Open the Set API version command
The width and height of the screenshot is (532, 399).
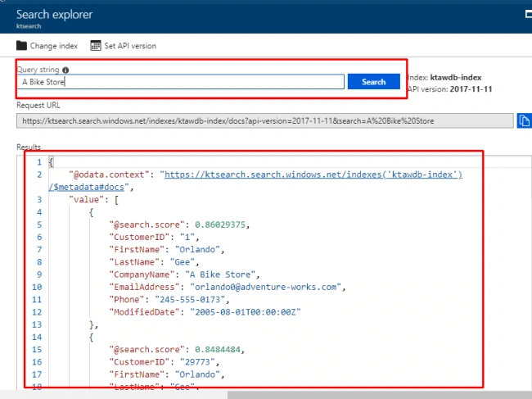pyautogui.click(x=123, y=46)
